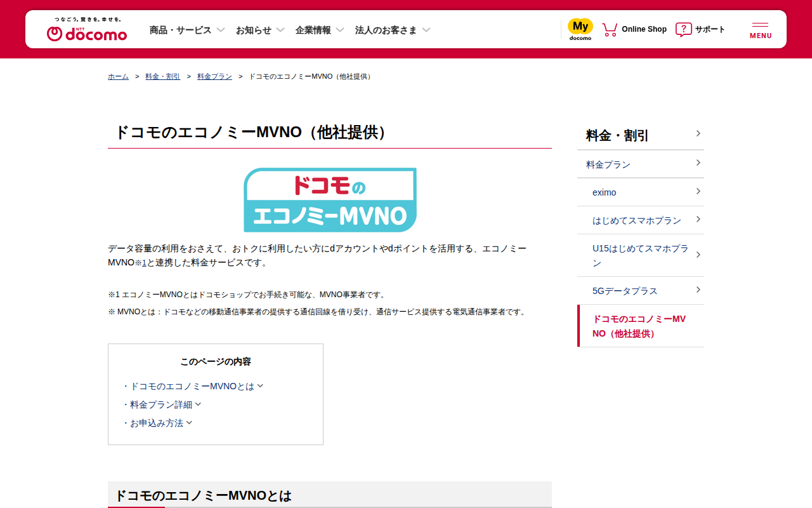Select 5Gデータプラス in sidebar

pyautogui.click(x=641, y=291)
